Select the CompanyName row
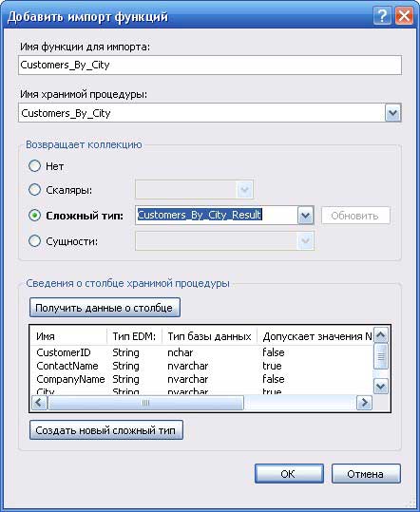This screenshot has height=512, width=420. tap(201, 379)
